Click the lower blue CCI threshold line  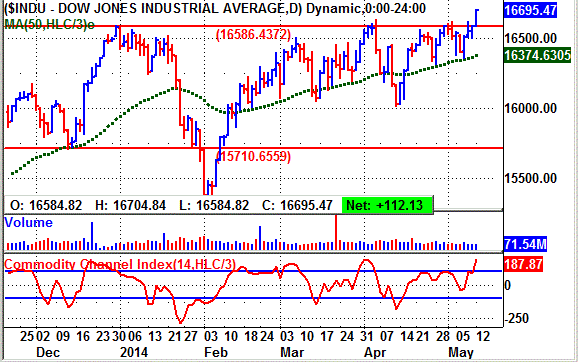pyautogui.click(x=253, y=298)
